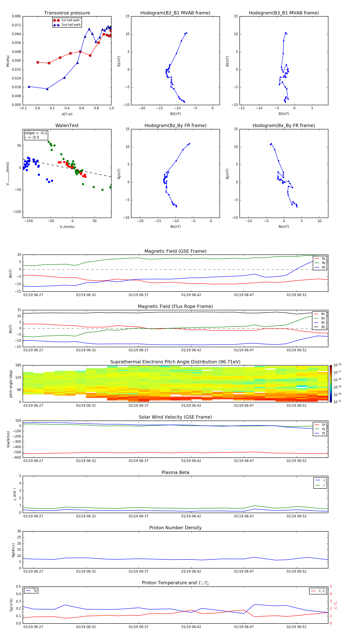The image size is (351, 644).
Task: Click the "B3(nT)" x-axis label
Action: 284,114
